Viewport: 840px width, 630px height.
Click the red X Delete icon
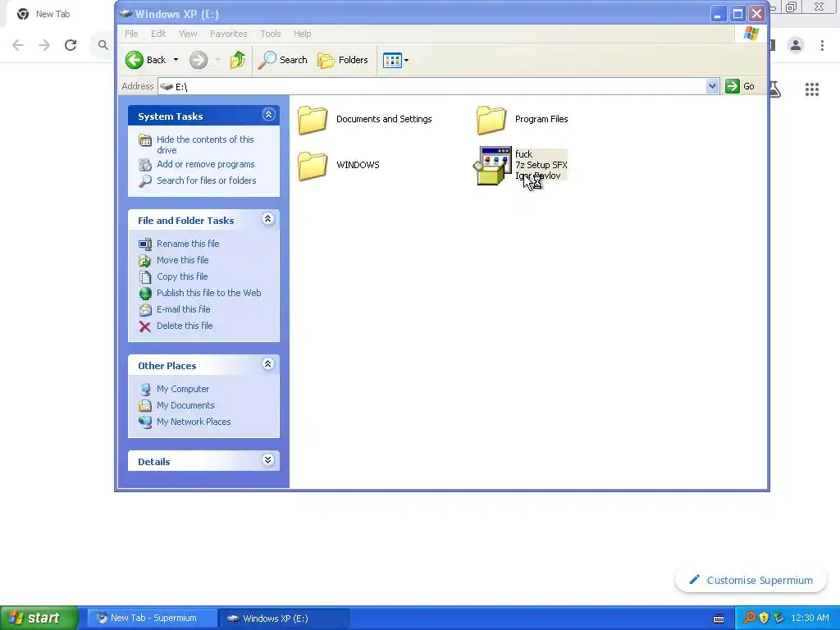pos(144,326)
